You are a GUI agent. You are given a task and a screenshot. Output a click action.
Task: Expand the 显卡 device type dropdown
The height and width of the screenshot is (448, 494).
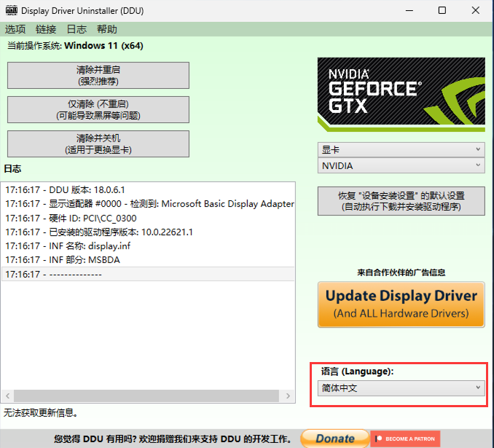(401, 149)
